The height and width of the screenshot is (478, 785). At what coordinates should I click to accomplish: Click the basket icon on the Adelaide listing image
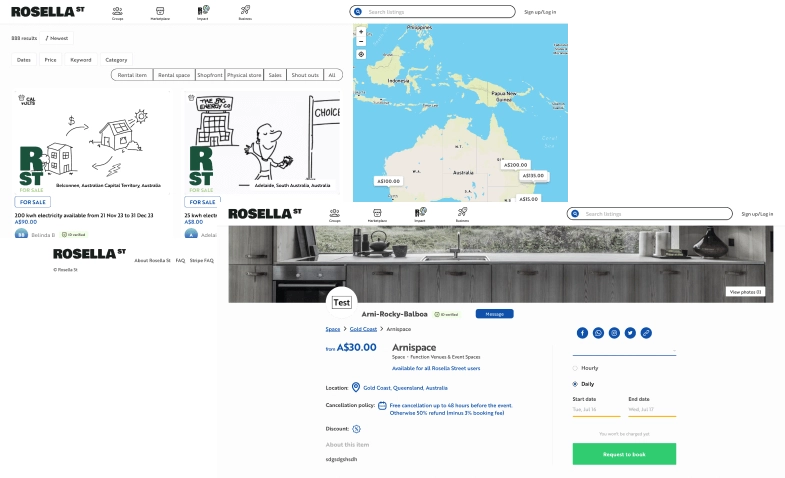[x=191, y=98]
